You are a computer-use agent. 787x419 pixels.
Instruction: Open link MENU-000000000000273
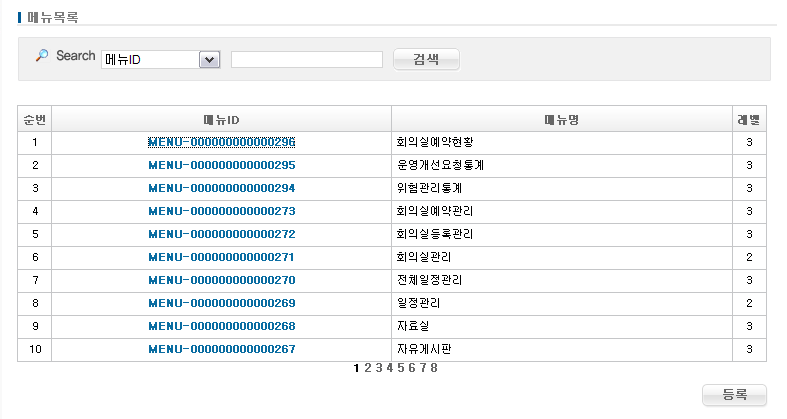[221, 211]
